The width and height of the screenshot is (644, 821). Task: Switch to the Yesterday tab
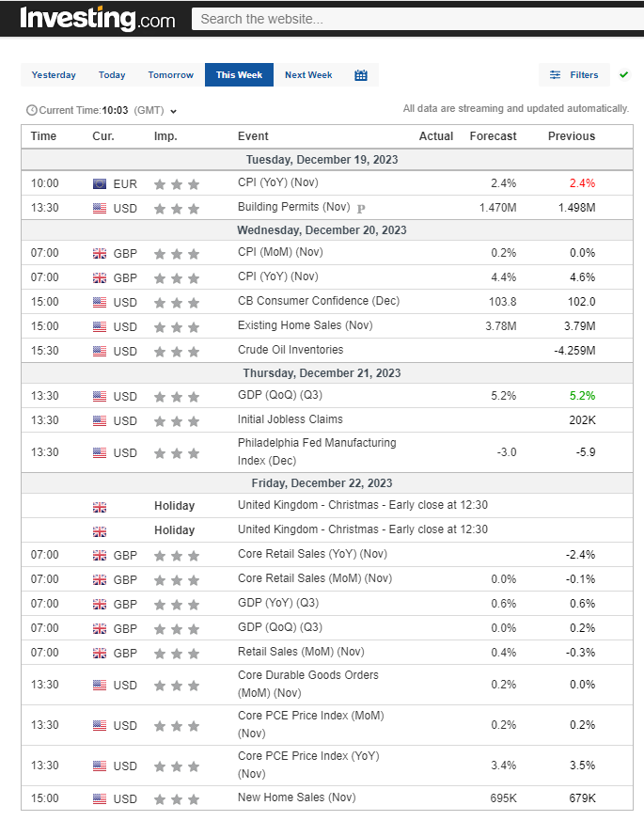pos(54,75)
